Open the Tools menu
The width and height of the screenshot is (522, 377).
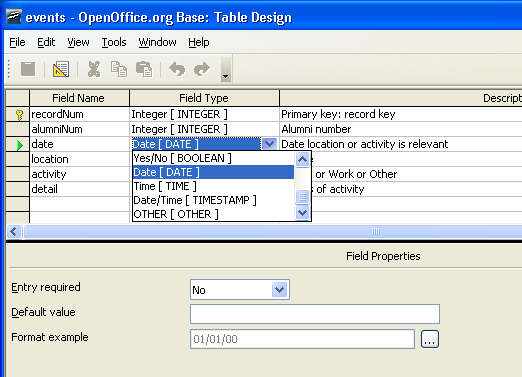coord(114,42)
